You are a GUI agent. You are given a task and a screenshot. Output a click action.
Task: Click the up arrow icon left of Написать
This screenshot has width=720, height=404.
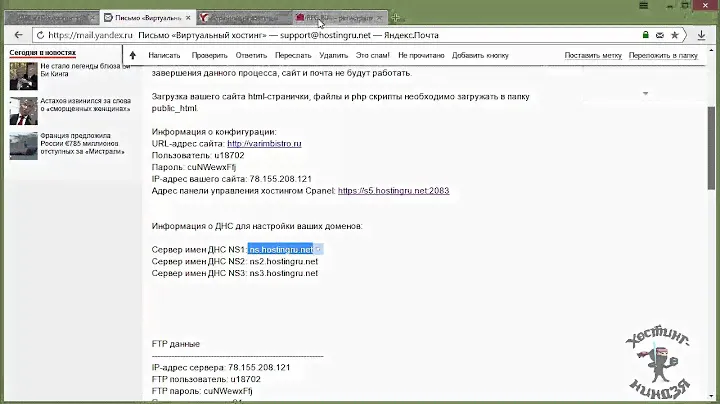[133, 56]
